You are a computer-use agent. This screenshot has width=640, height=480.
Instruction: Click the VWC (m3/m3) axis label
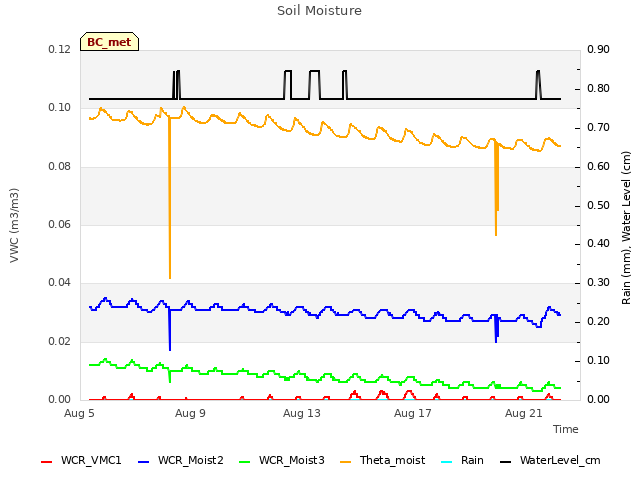tap(14, 225)
